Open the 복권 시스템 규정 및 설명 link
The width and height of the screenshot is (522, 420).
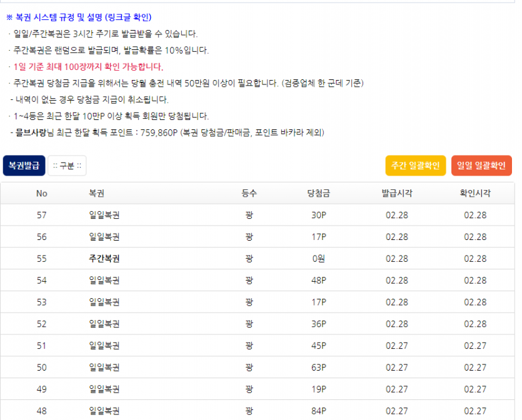[79, 17]
